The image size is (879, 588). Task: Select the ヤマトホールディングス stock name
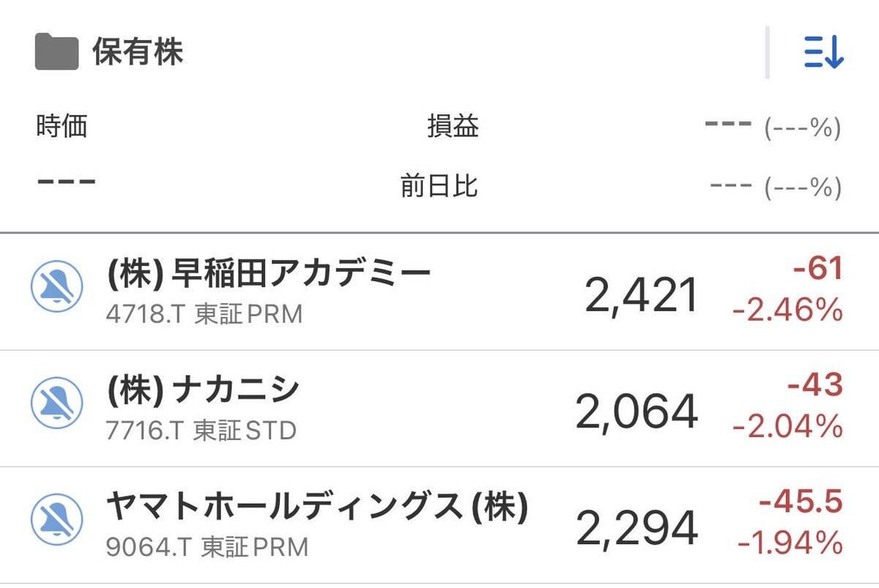point(316,507)
